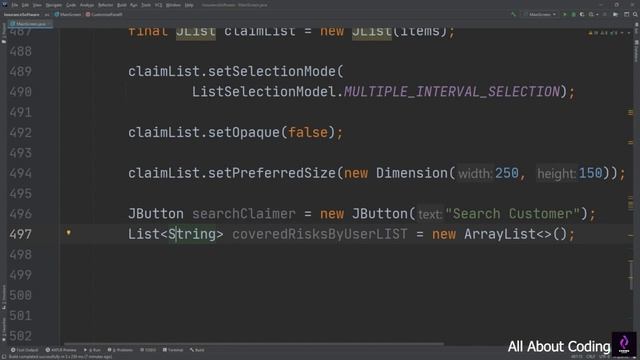Click the ArrayList constructor on line 497
The height and width of the screenshot is (360, 640).
click(x=516, y=234)
